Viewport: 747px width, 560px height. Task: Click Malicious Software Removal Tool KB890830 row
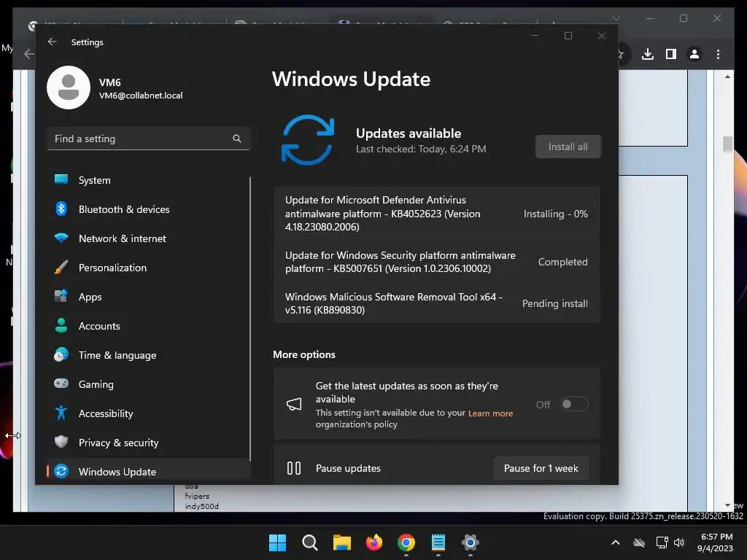coord(436,303)
